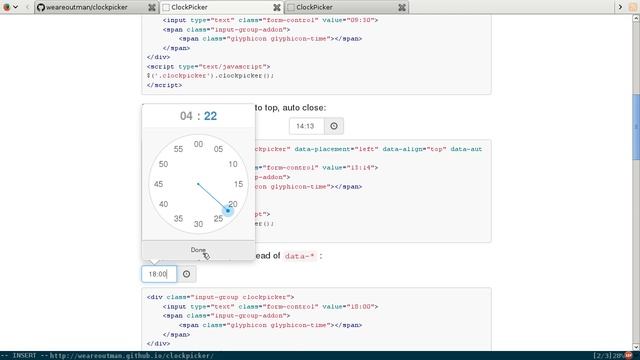Pick minute 40 on clock dial
Image resolution: width=640 pixels, height=360 pixels.
pos(164,204)
